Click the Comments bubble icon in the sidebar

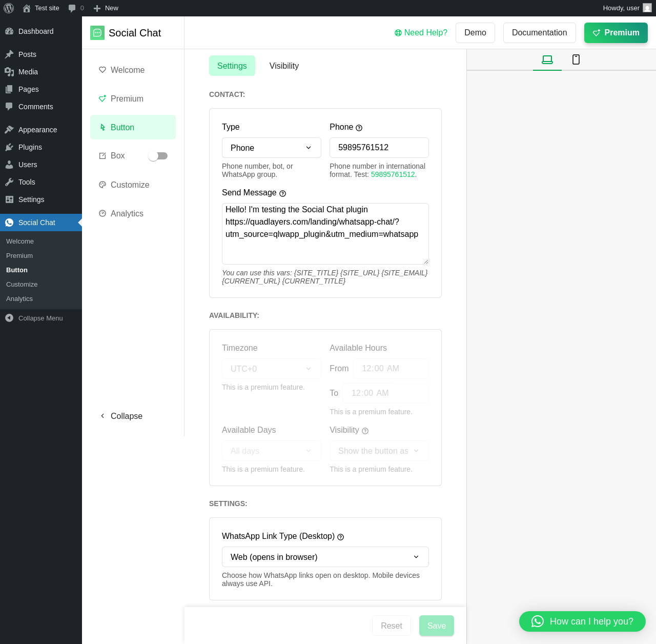9,107
